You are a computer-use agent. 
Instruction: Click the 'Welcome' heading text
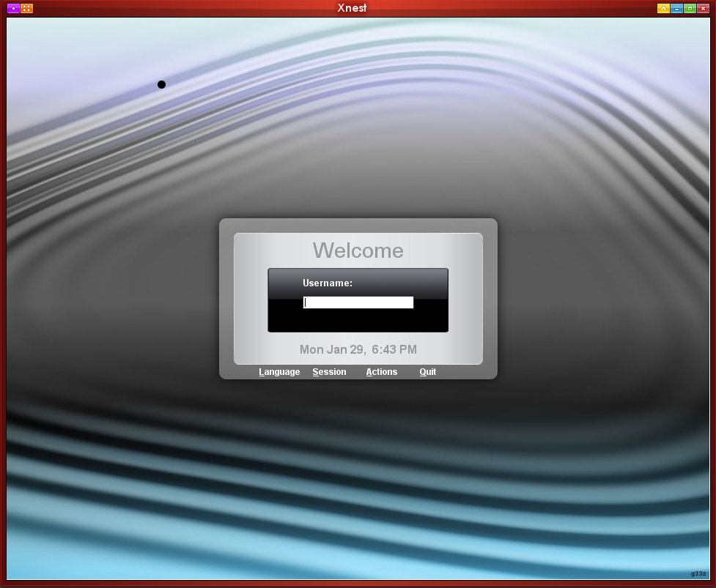358,250
